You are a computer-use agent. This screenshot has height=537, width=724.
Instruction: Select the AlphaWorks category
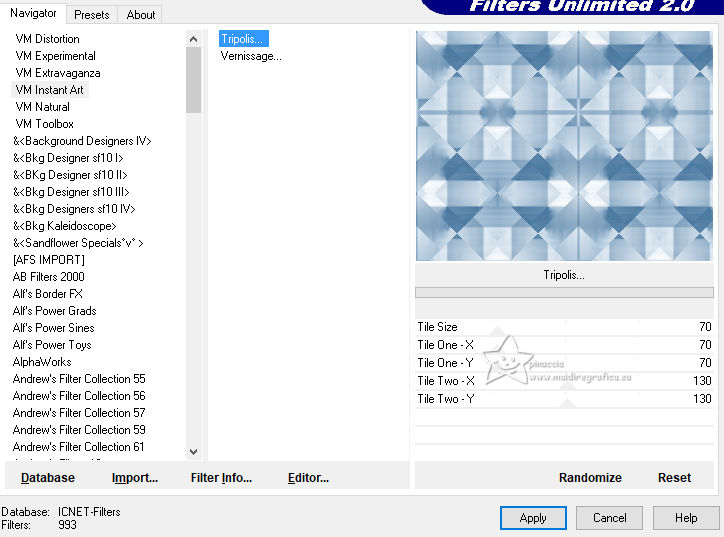[42, 362]
